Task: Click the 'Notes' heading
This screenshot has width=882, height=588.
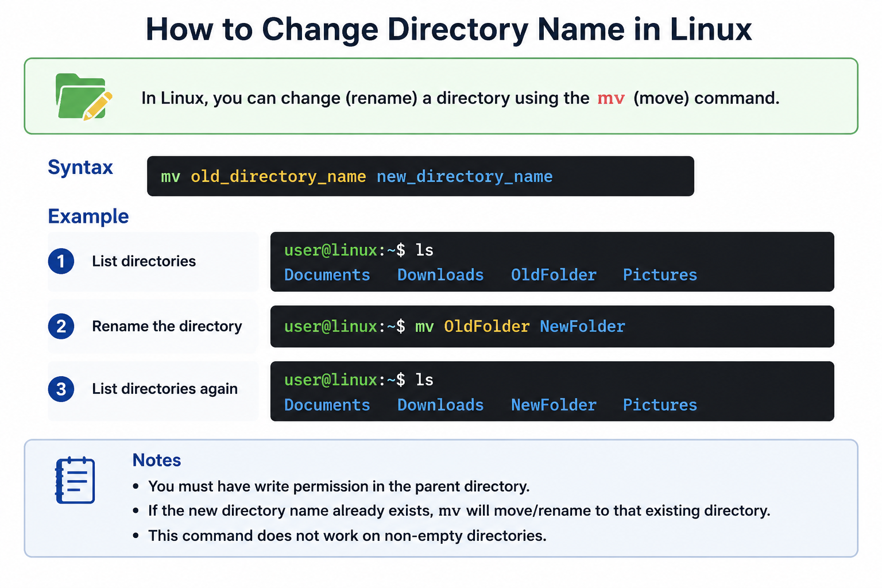Action: pyautogui.click(x=157, y=461)
